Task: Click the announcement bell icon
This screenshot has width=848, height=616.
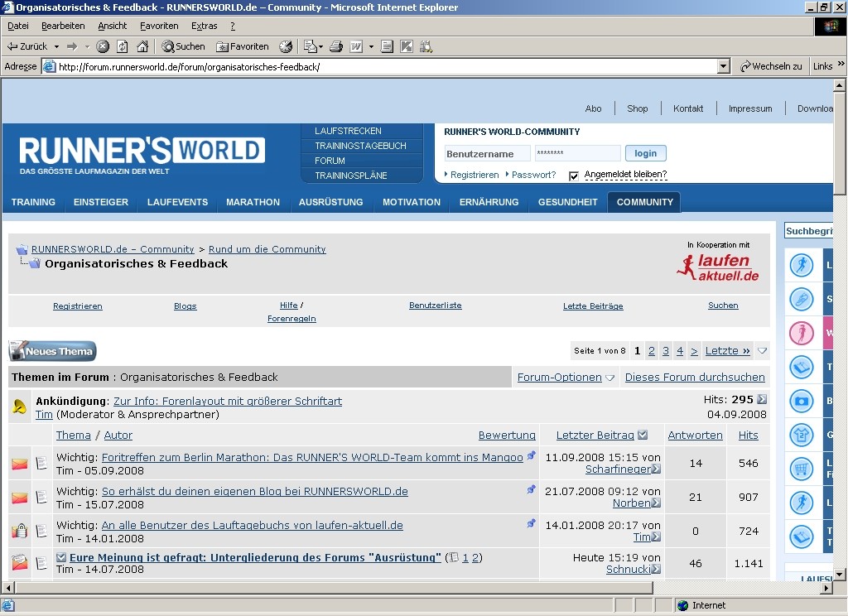Action: [20, 407]
